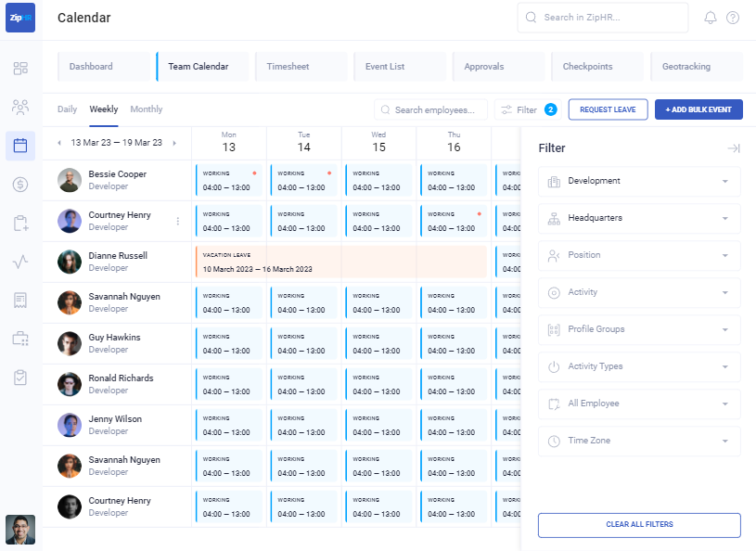The height and width of the screenshot is (551, 756).
Task: Expand the Position filter dropdown
Action: (638, 255)
